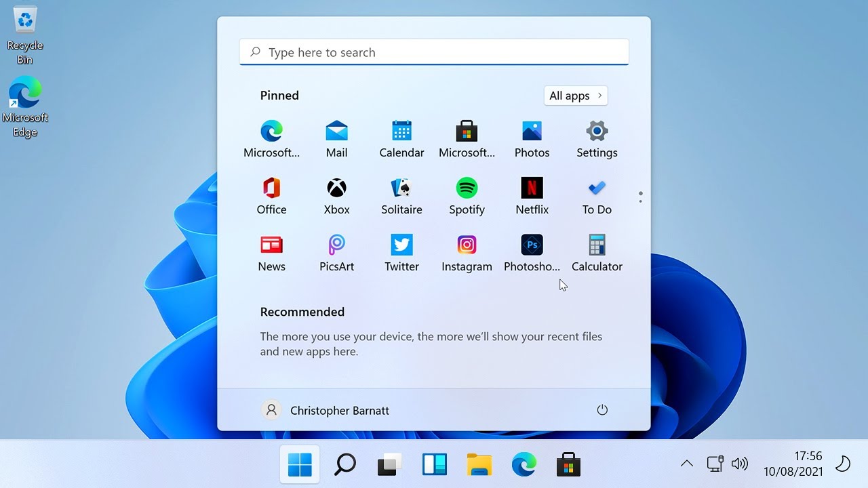Open the Photos app
Viewport: 868px width, 488px height.
(x=532, y=140)
